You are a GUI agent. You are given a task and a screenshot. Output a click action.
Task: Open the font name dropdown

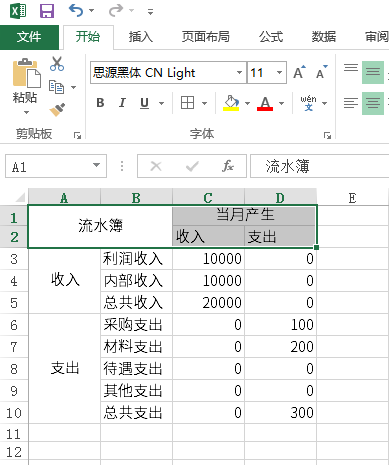(x=239, y=72)
